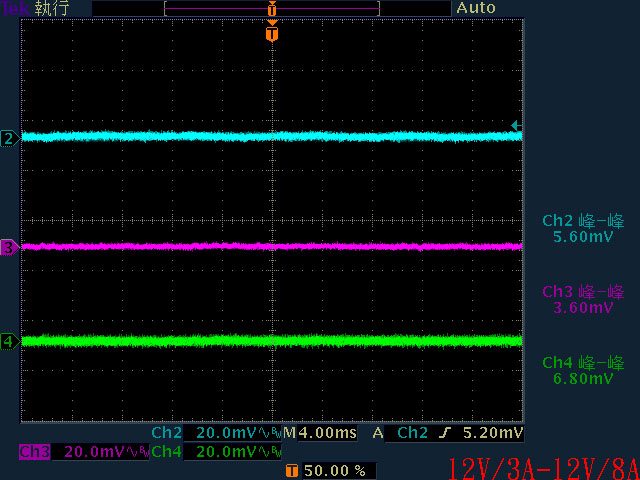Click the T marker in record view bar
The height and width of the screenshot is (480, 640).
tap(271, 8)
